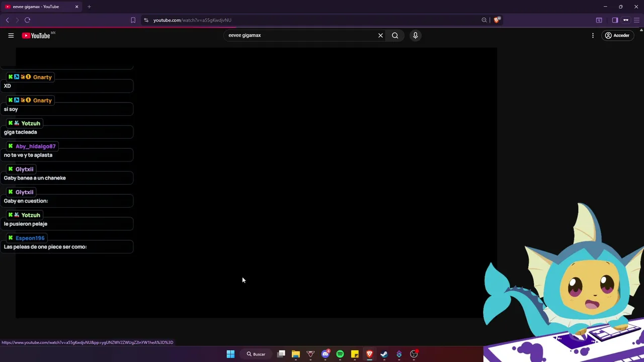Click 'Gaby en cuestion:' chat message
This screenshot has width=644, height=362.
(26, 201)
